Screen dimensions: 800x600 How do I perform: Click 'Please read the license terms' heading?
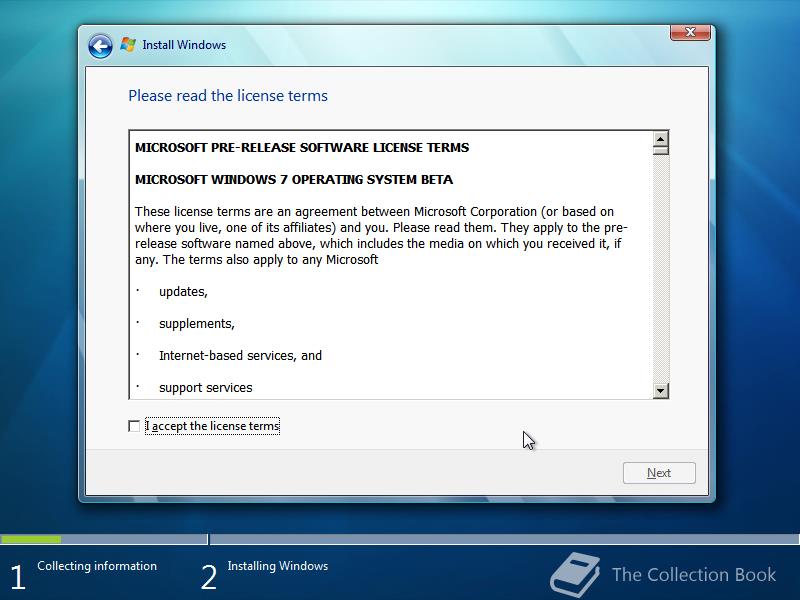pos(228,96)
